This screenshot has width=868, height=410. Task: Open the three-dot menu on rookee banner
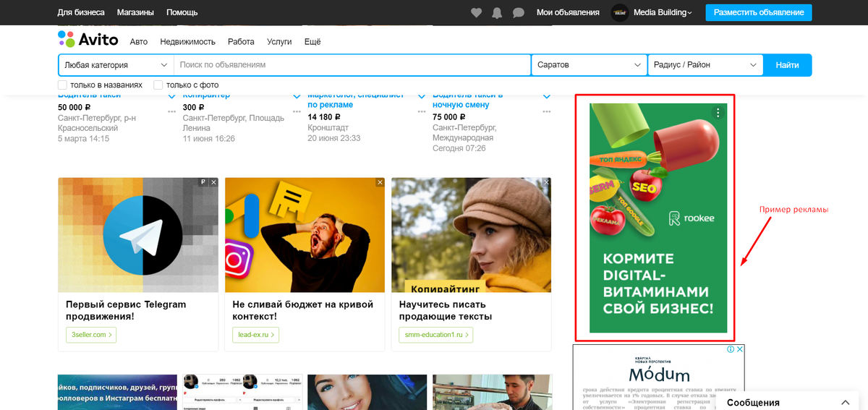coord(718,113)
